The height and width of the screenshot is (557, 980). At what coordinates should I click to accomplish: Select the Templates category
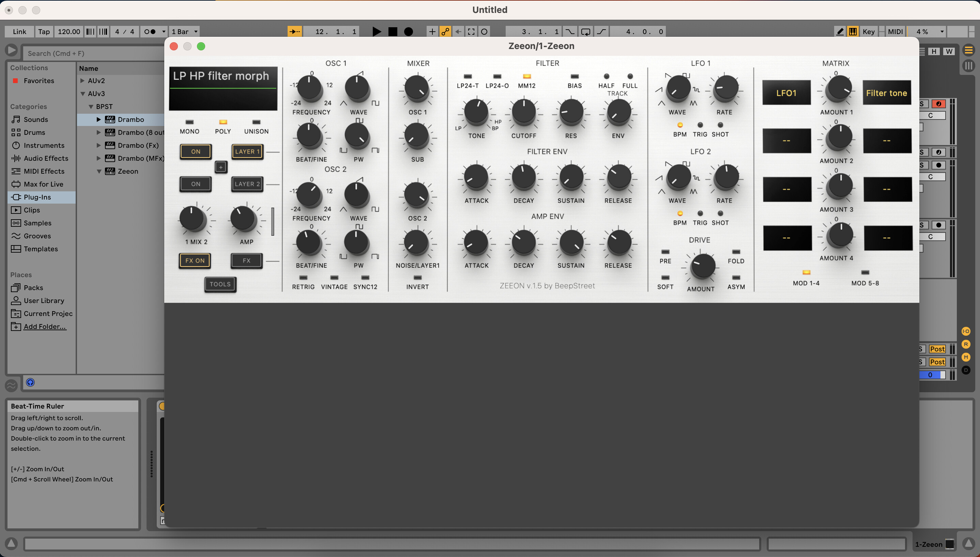click(41, 249)
